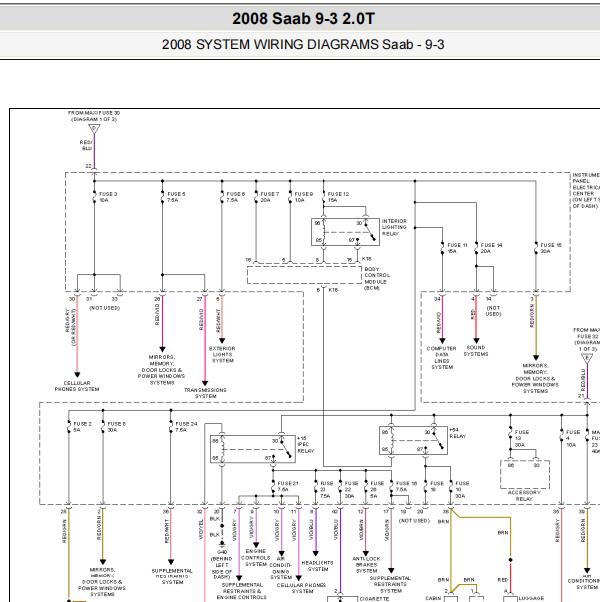
Task: Select the "FUSE 8 30A" label
Action: tap(116, 427)
